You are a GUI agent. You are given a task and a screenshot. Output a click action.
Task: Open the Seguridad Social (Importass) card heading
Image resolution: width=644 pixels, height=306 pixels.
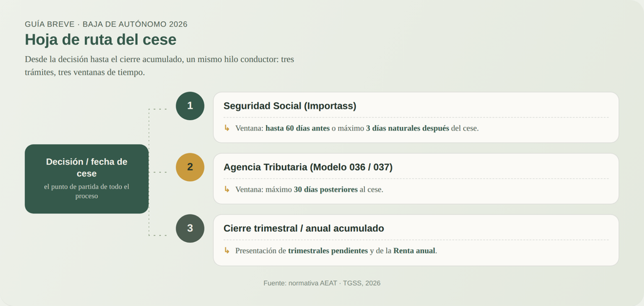(289, 106)
